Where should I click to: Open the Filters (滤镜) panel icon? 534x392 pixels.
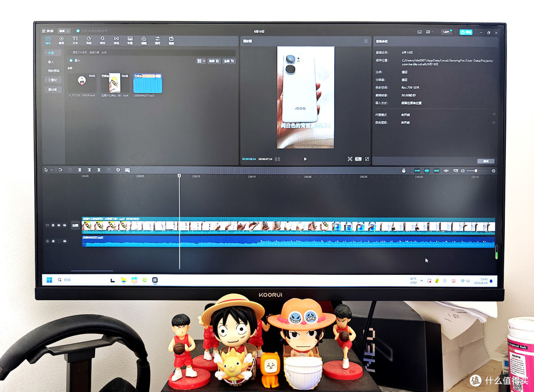point(144,41)
